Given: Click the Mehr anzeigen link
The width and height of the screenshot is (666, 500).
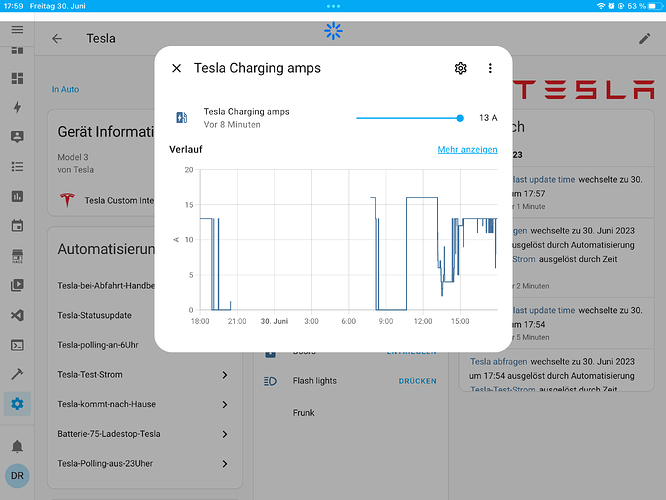Looking at the screenshot, I should coord(467,150).
